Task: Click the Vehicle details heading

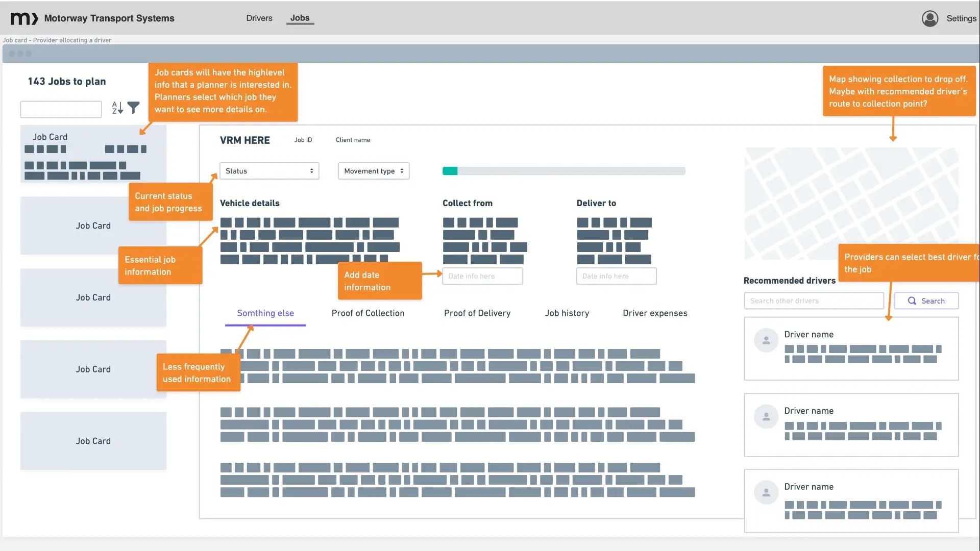Action: tap(250, 203)
